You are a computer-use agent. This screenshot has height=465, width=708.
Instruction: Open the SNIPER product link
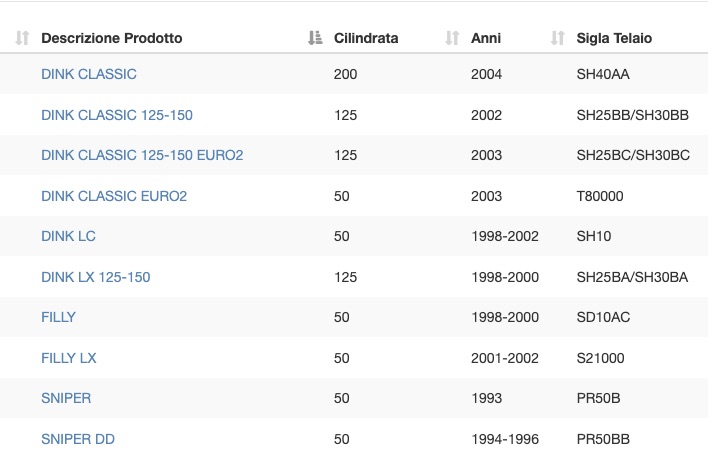coord(66,398)
